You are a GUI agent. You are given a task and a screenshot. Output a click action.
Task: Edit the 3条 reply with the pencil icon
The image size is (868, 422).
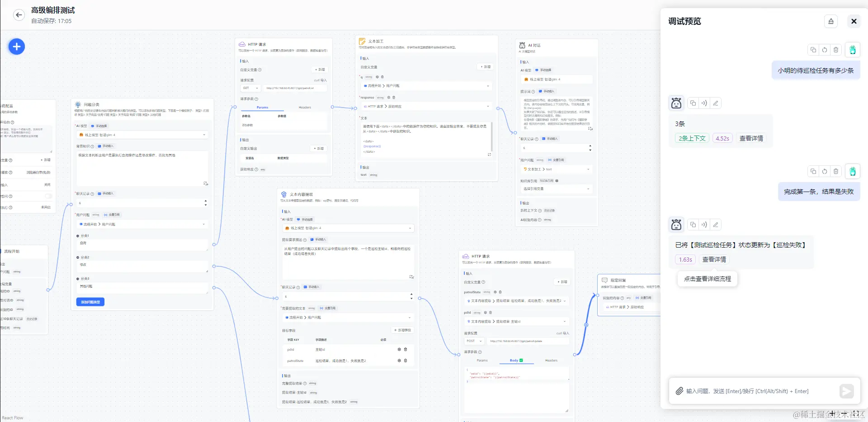(x=716, y=103)
